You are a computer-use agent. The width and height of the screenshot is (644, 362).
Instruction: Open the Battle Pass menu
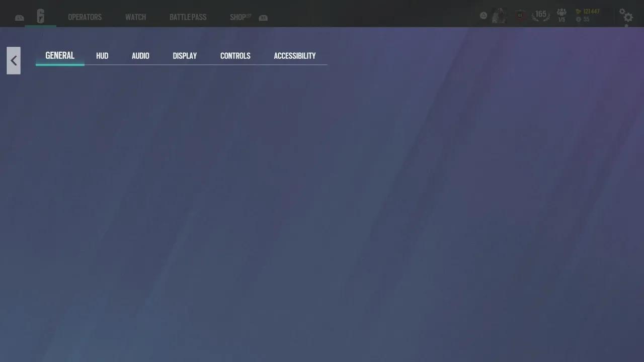pos(188,17)
